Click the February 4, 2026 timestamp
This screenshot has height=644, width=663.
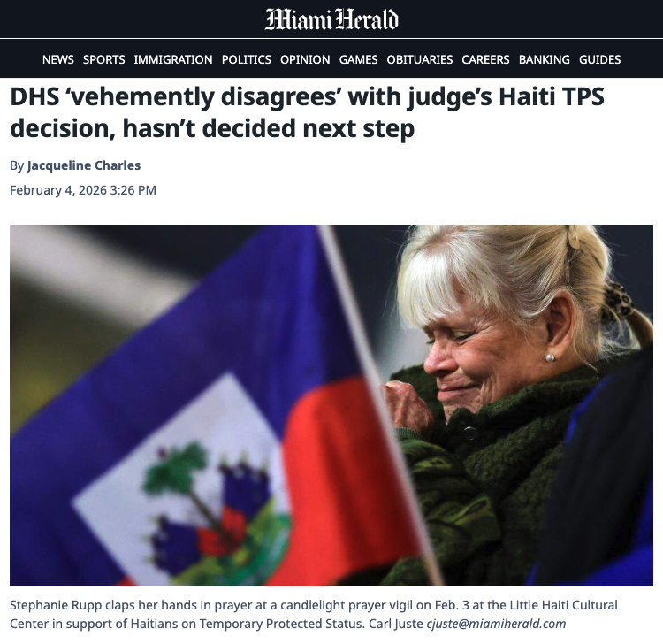(x=83, y=190)
